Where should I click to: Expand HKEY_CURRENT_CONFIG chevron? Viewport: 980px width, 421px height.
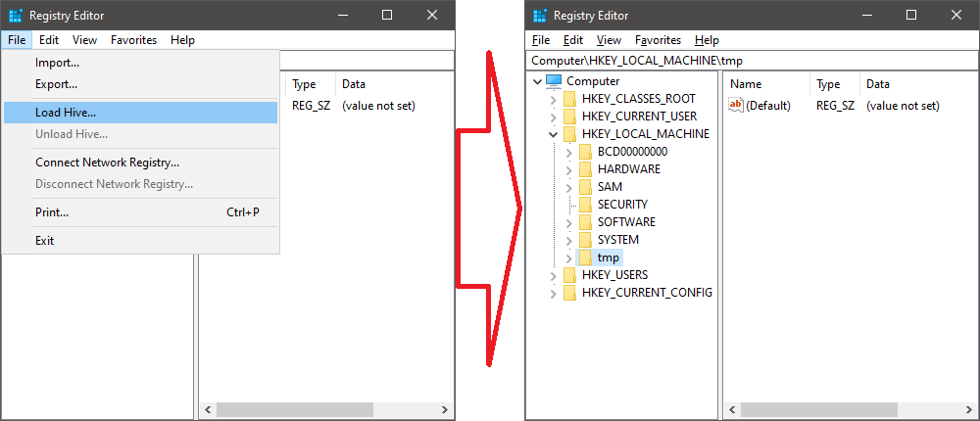(x=553, y=293)
